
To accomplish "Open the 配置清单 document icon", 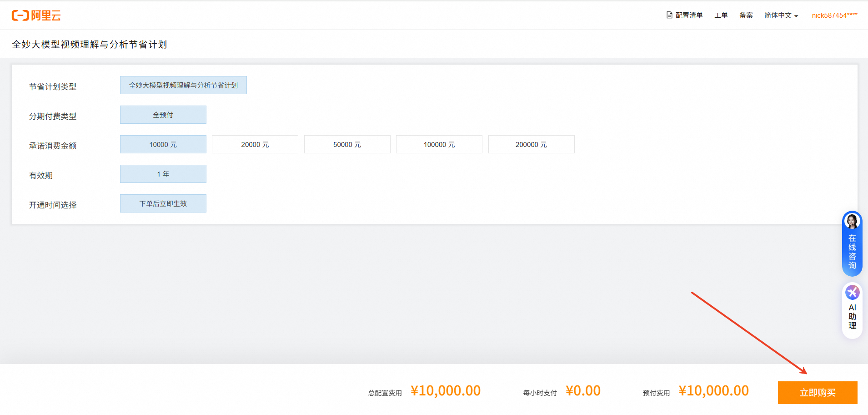I will [669, 15].
